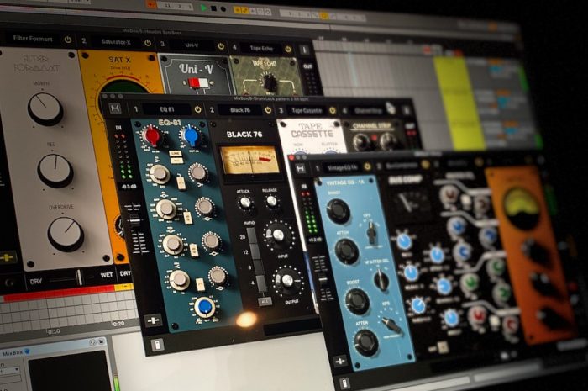Click the lower ATTEN knob on Vintage EQ-1A
The width and height of the screenshot is (588, 391).
coord(366,342)
